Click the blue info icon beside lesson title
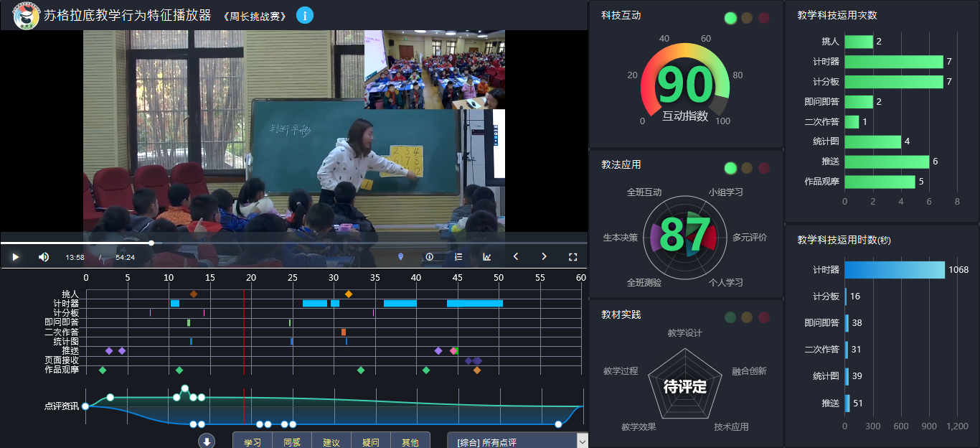This screenshot has height=448, width=980. [304, 15]
